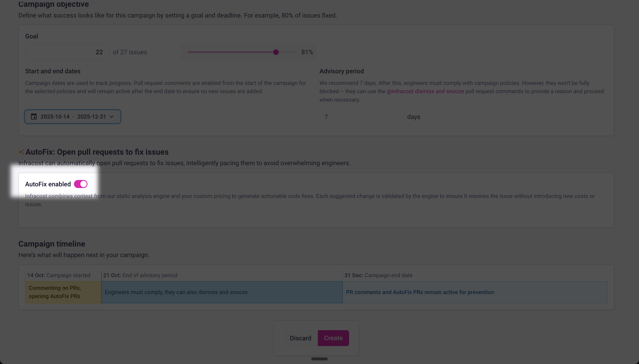Click the 31 Dec Campaign end date marker
The image size is (639, 364).
click(x=378, y=275)
